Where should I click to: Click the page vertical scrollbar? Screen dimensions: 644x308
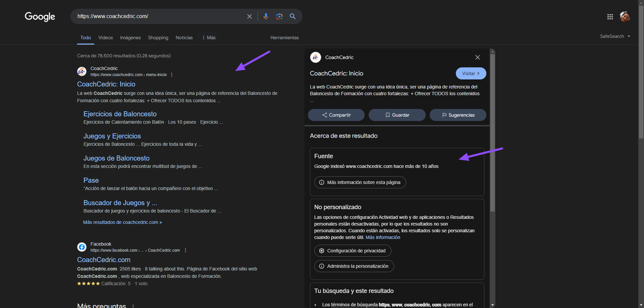(641, 72)
